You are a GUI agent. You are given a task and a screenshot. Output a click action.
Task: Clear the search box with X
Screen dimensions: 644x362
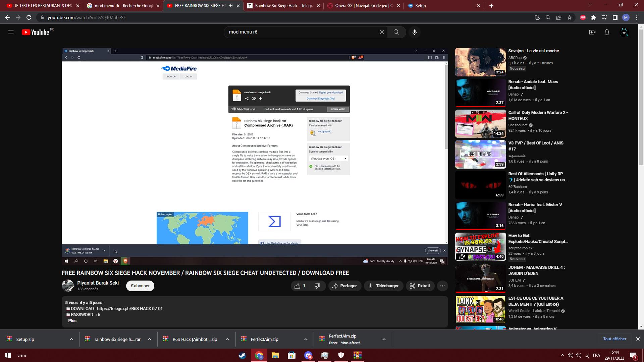tap(382, 32)
